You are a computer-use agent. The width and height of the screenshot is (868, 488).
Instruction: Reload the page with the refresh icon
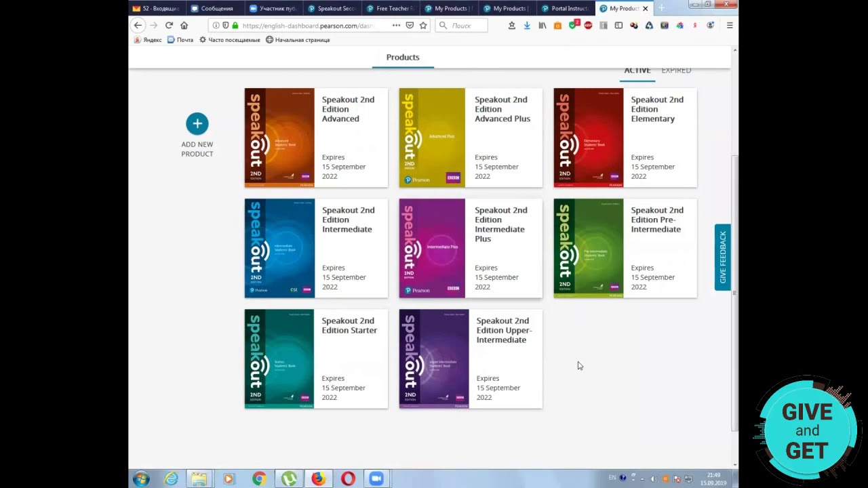pos(169,25)
